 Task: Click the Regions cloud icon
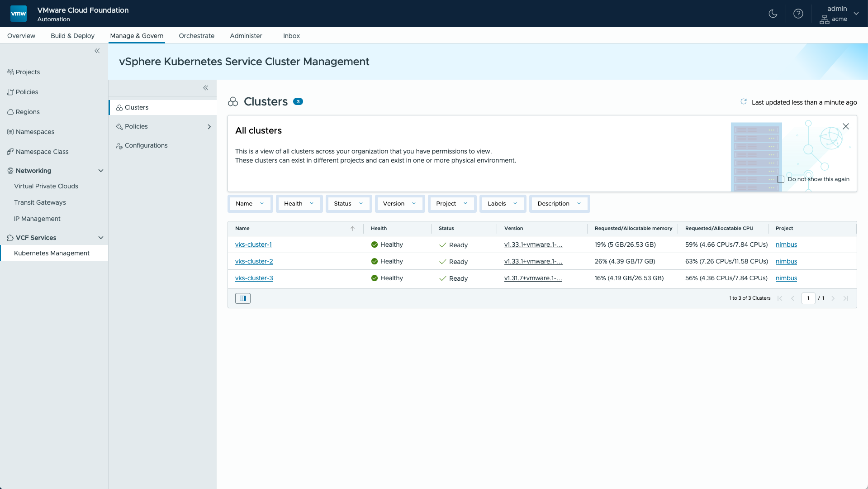click(10, 112)
